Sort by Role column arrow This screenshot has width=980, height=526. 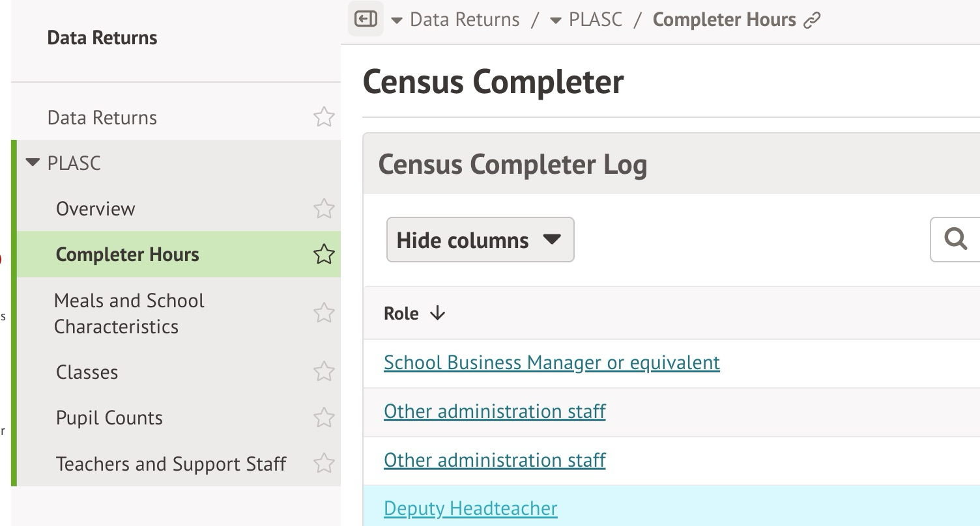pos(438,314)
